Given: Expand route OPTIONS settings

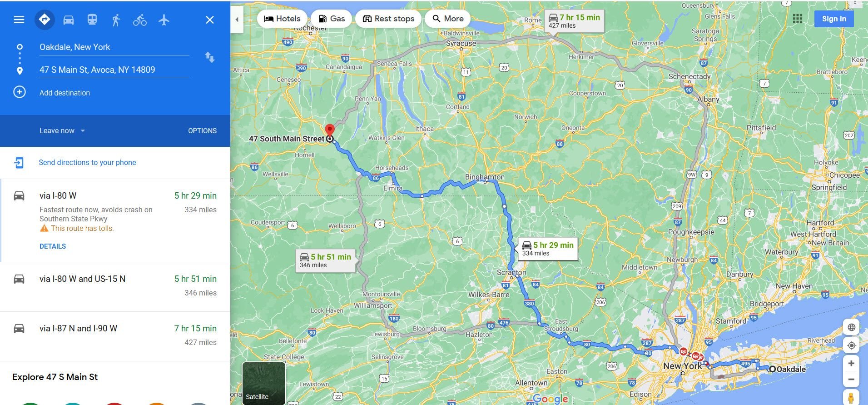Looking at the screenshot, I should tap(202, 131).
